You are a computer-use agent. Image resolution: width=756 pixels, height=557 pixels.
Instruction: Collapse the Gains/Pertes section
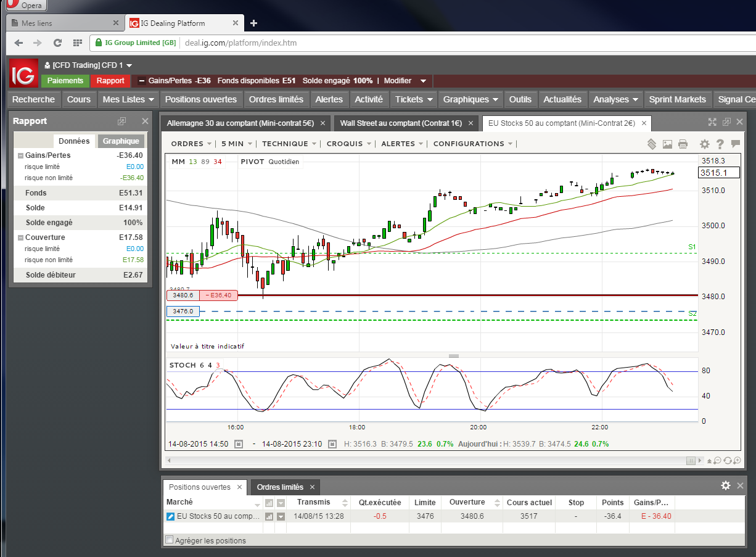tap(20, 156)
